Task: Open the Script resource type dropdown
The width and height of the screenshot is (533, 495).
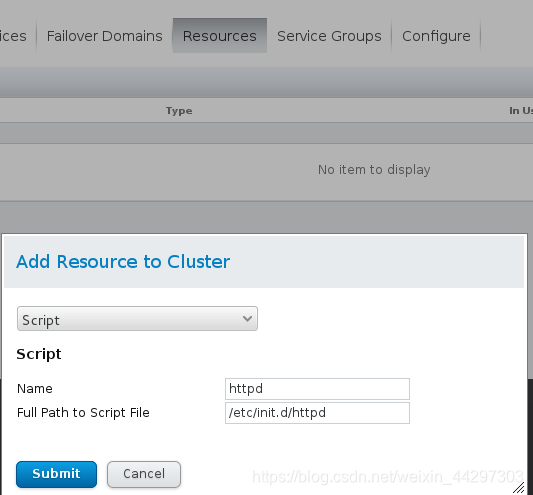Action: (137, 319)
